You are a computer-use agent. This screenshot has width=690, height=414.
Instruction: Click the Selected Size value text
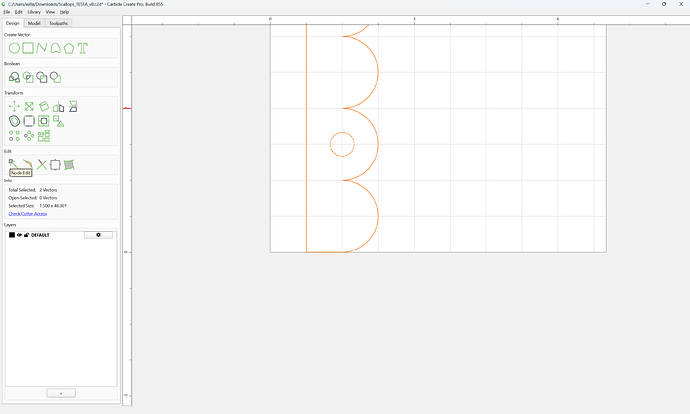pos(53,206)
